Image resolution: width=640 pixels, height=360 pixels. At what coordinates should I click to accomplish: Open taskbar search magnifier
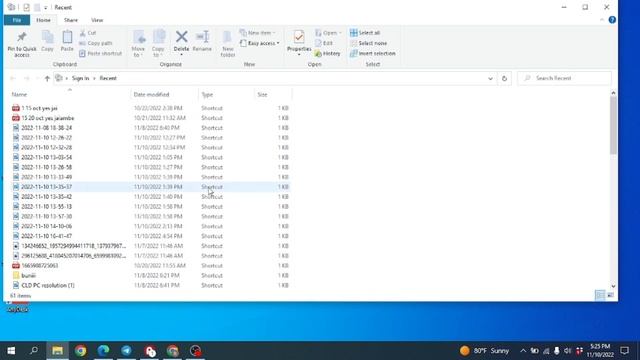click(34, 351)
